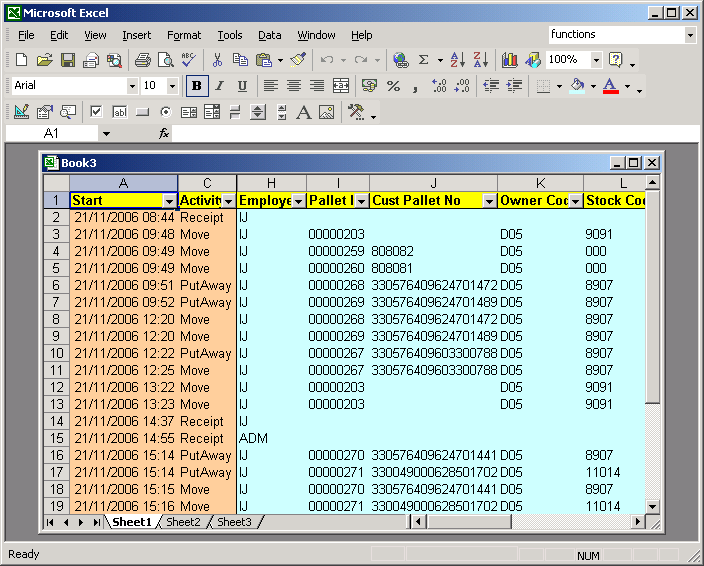Open the File menu
This screenshot has height=566, width=704.
tap(26, 35)
